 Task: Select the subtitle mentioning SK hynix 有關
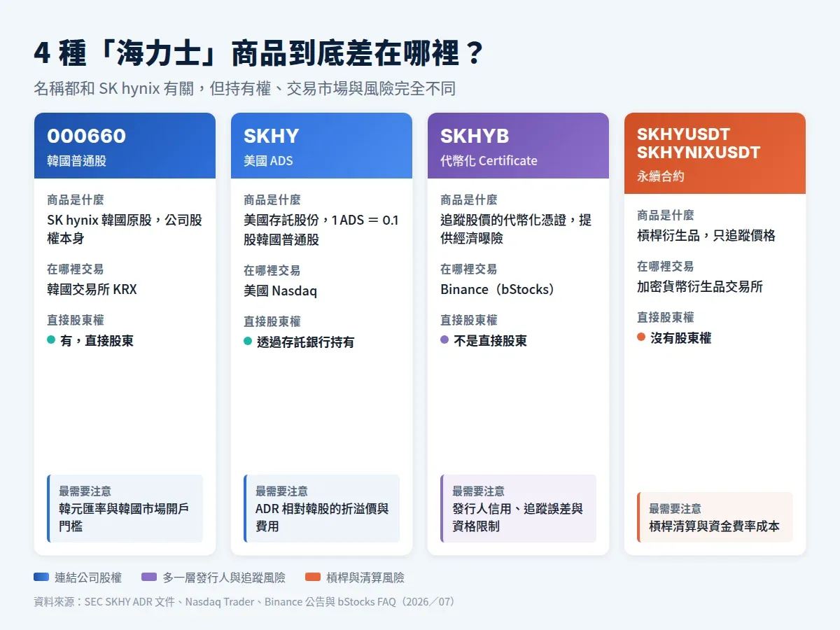[244, 89]
